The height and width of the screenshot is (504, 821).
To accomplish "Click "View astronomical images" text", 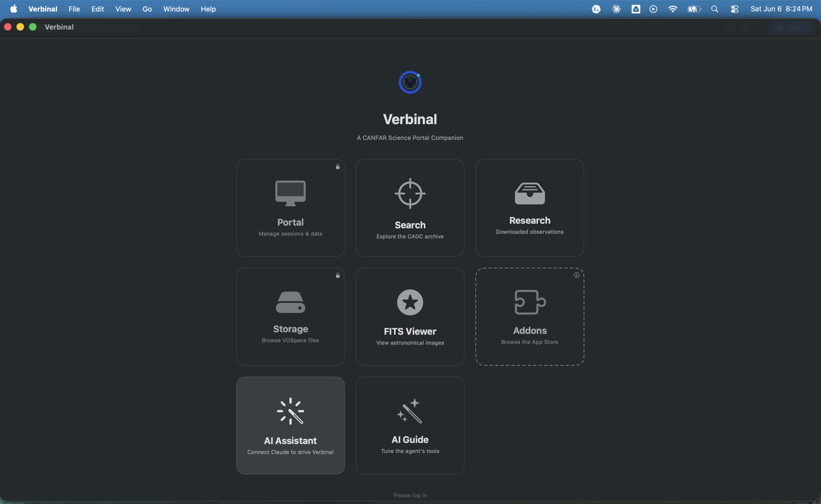I will point(410,343).
